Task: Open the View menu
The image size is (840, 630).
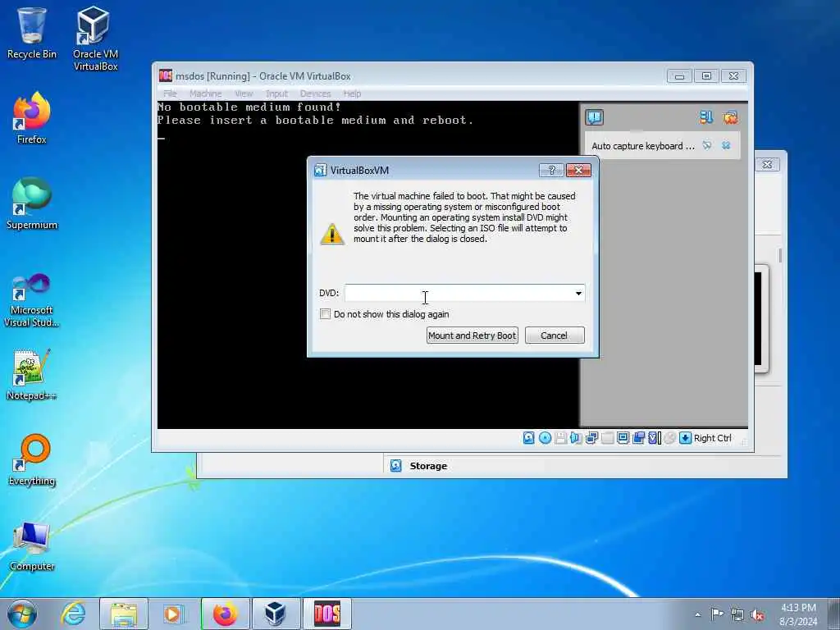Action: pos(244,94)
